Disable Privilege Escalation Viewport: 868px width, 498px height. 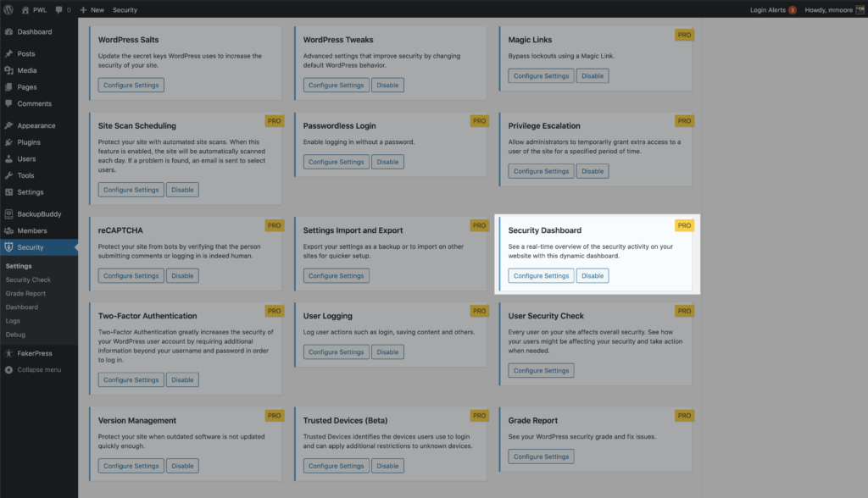(593, 172)
